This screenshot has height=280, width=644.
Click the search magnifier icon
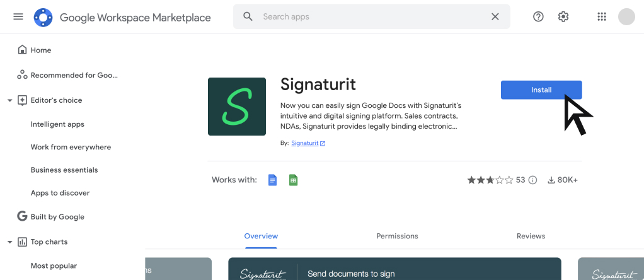pyautogui.click(x=248, y=16)
